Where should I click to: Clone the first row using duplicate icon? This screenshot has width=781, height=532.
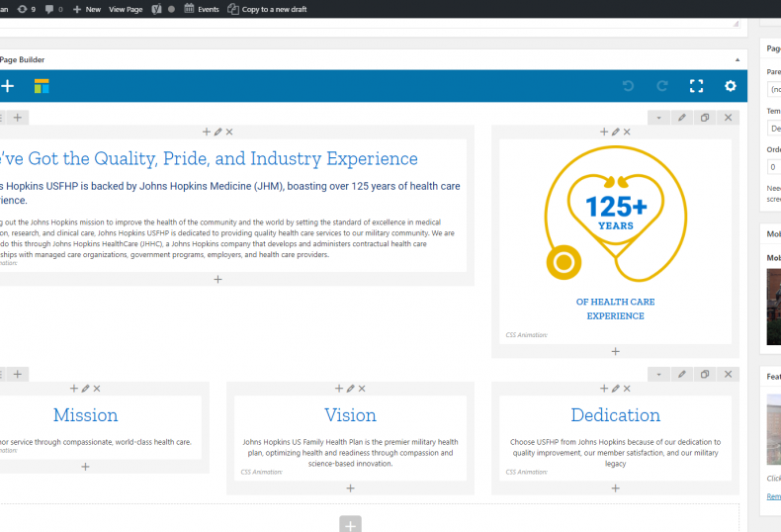tap(705, 118)
